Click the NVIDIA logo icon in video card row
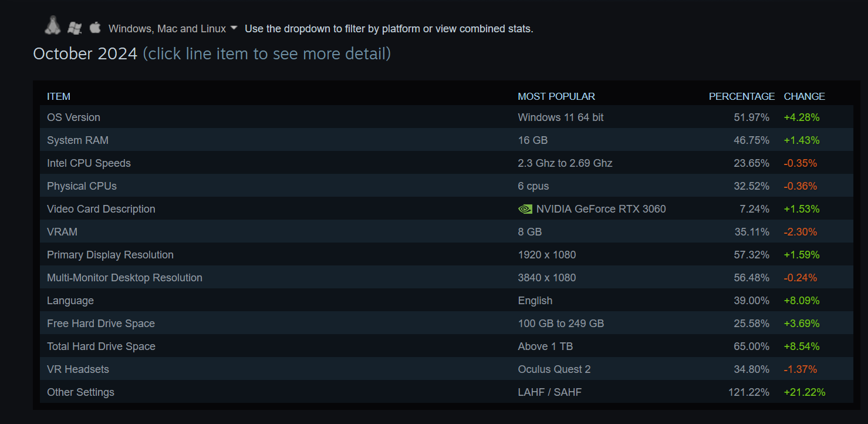868x424 pixels. pyautogui.click(x=525, y=209)
